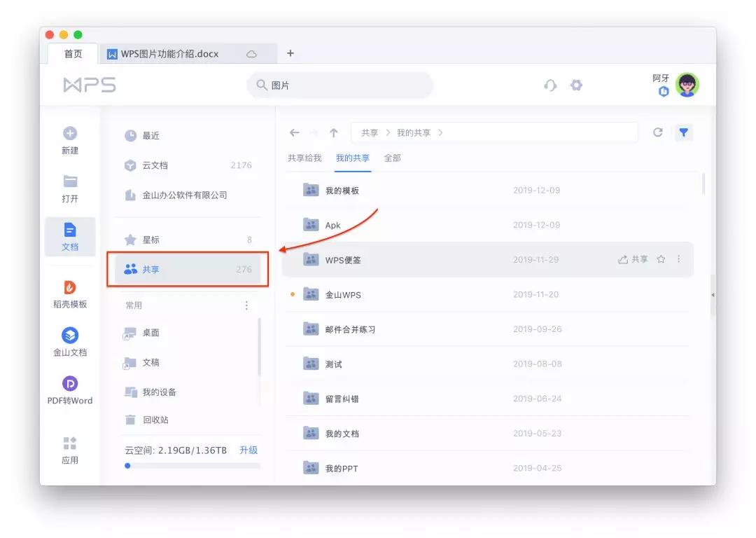Refresh the shared file list
756x538 pixels.
pos(657,132)
